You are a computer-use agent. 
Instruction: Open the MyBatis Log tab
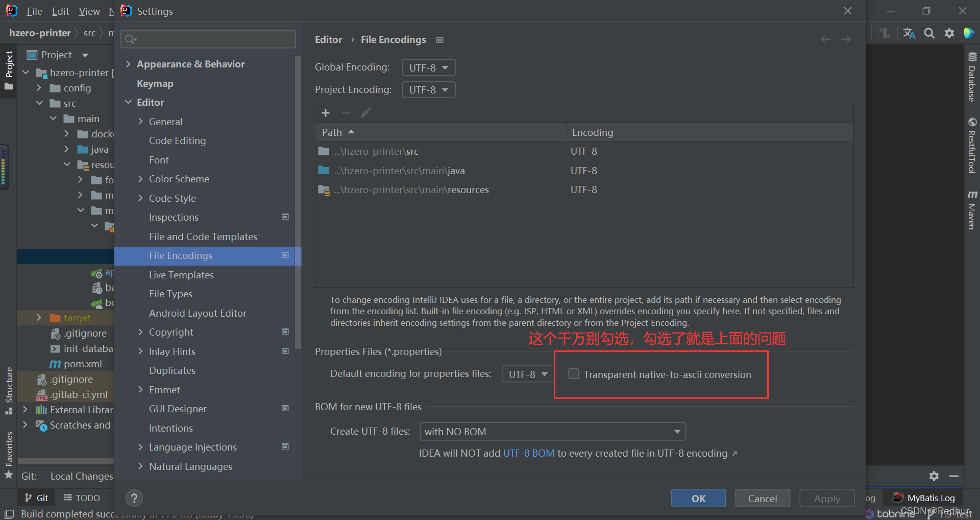point(924,498)
